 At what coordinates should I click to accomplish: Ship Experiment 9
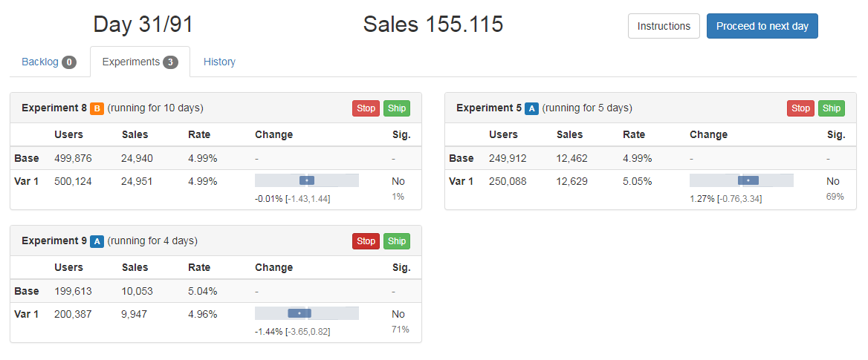pos(397,241)
